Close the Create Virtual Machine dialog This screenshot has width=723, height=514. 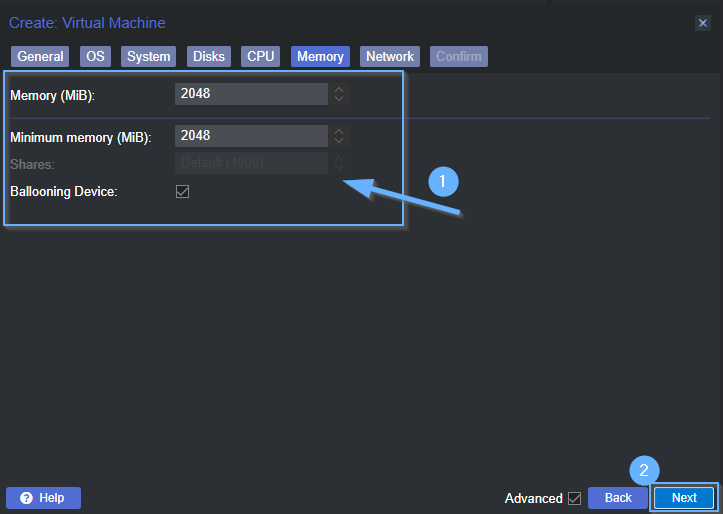tap(702, 23)
